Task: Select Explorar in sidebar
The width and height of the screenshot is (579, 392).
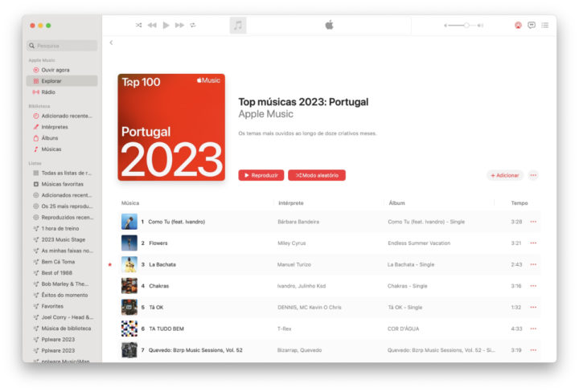Action: click(x=62, y=81)
